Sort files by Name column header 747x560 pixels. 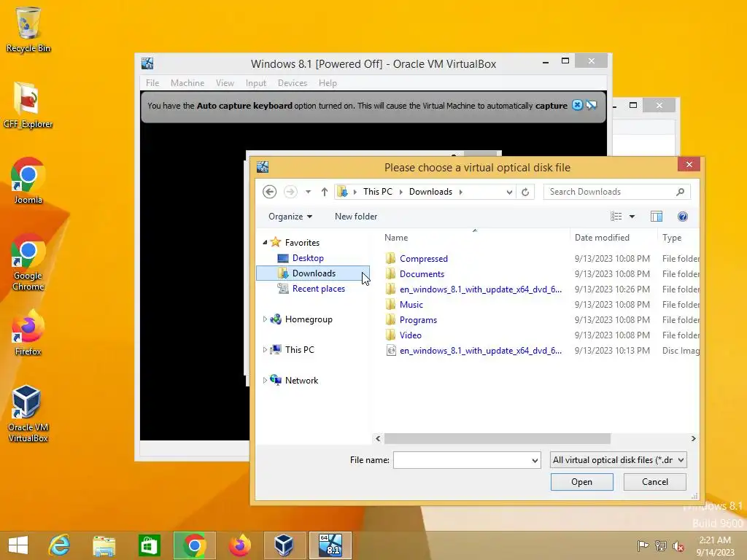(x=396, y=238)
